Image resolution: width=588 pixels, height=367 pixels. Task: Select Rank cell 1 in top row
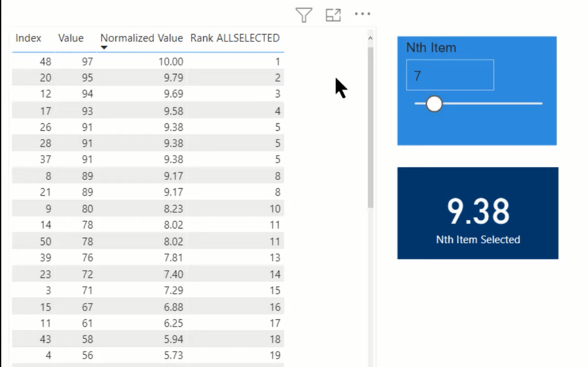[x=278, y=61]
